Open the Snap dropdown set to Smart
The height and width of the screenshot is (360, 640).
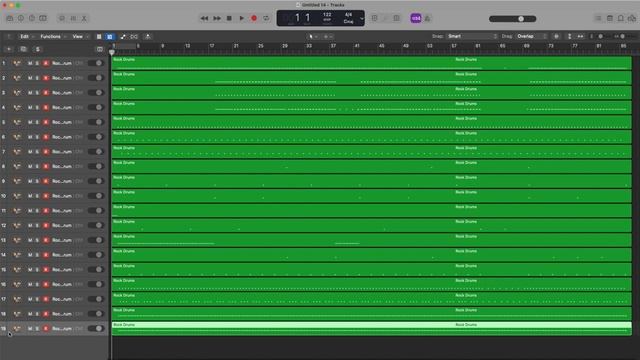pyautogui.click(x=472, y=36)
